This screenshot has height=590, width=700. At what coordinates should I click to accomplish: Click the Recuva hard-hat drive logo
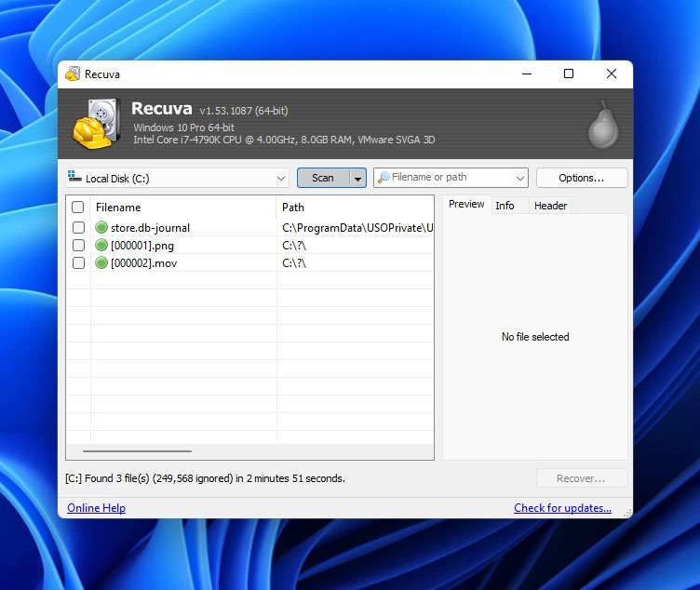pyautogui.click(x=97, y=124)
